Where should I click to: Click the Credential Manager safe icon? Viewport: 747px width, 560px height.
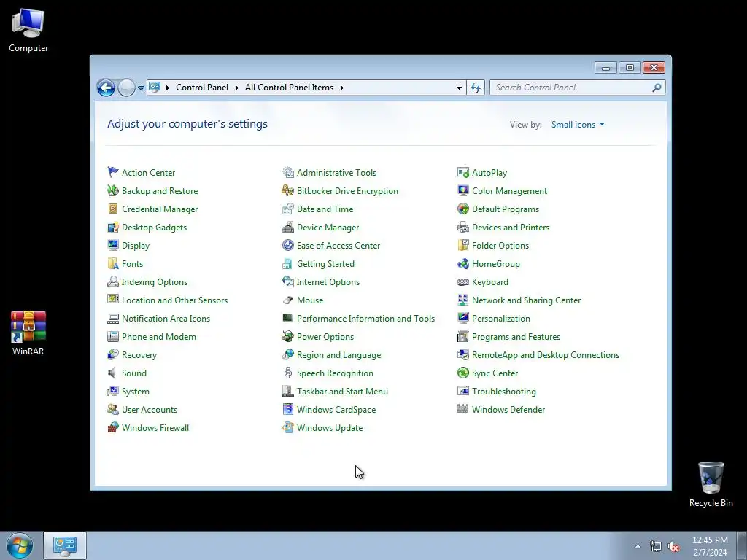113,209
